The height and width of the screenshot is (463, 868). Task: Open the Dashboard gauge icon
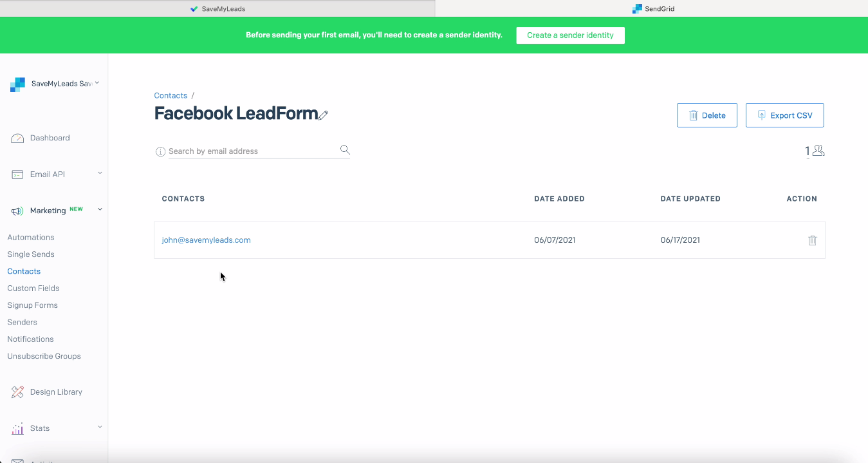coord(17,138)
